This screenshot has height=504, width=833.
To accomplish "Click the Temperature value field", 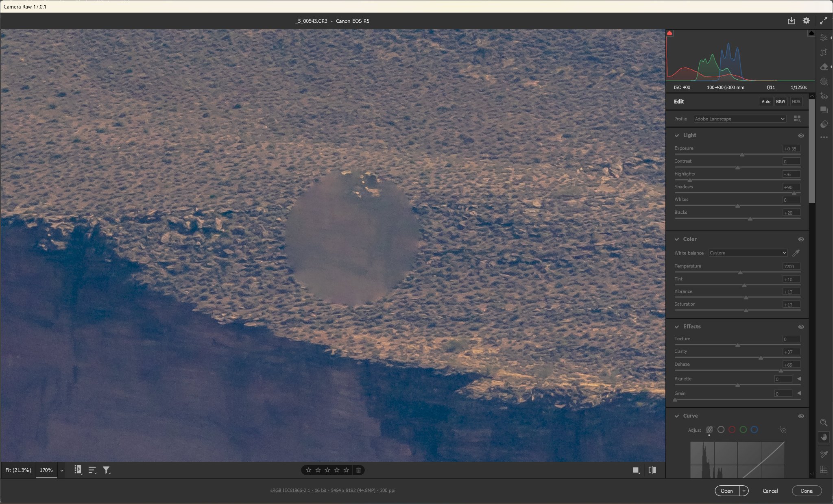I will click(x=791, y=267).
